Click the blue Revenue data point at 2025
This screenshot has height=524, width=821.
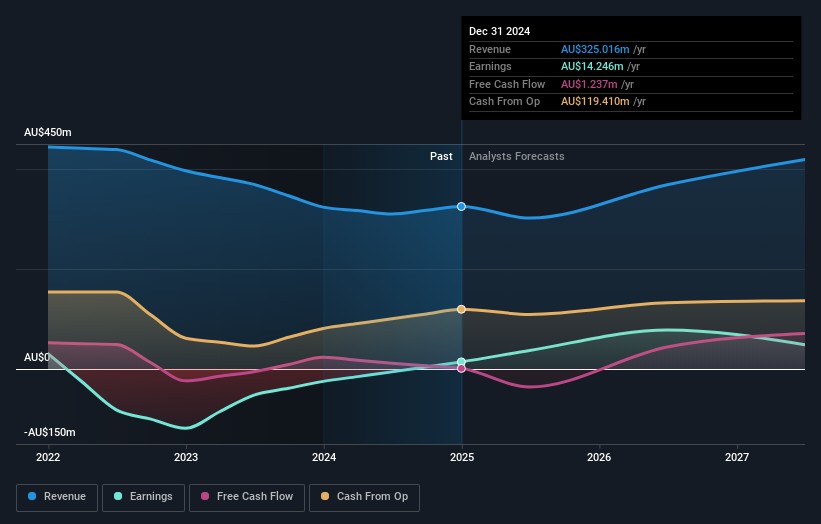[461, 206]
